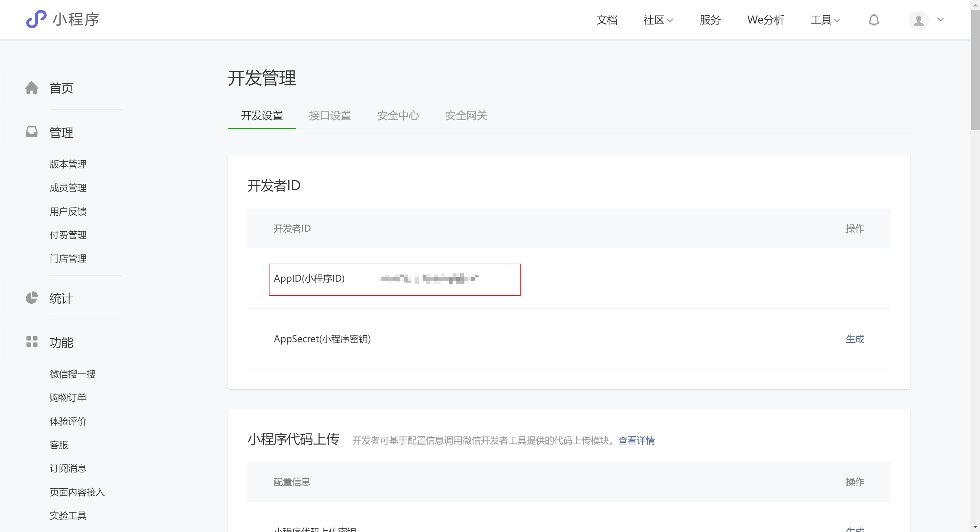Switch to the 接口设置 tab

[x=330, y=116]
